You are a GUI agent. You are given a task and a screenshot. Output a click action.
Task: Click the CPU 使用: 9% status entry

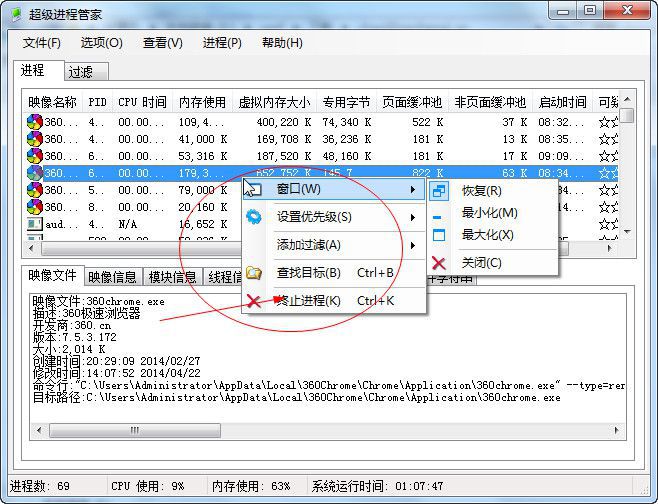click(x=148, y=486)
